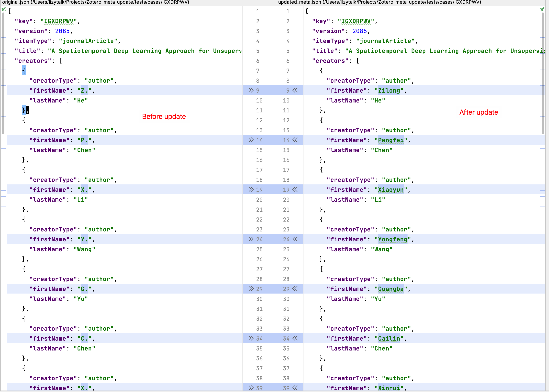Image resolution: width=549 pixels, height=392 pixels.
Task: Click the >> arrow on line 29
Action: pyautogui.click(x=251, y=289)
